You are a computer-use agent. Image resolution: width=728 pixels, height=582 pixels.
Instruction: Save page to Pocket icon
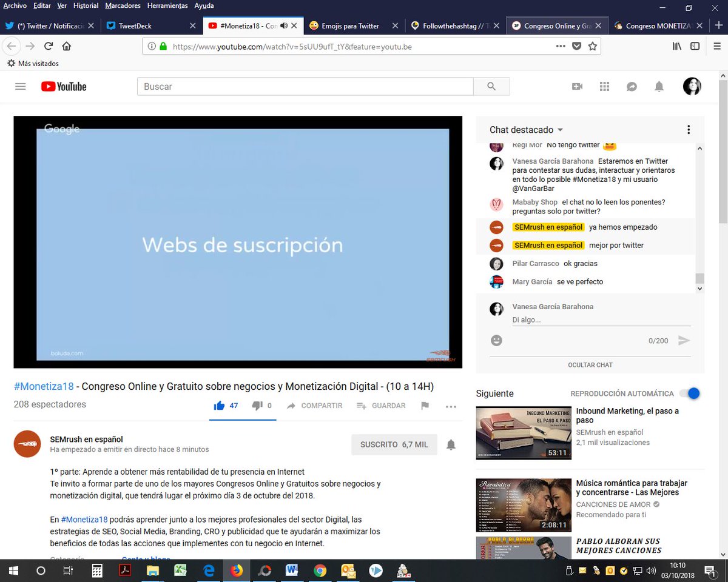(577, 46)
